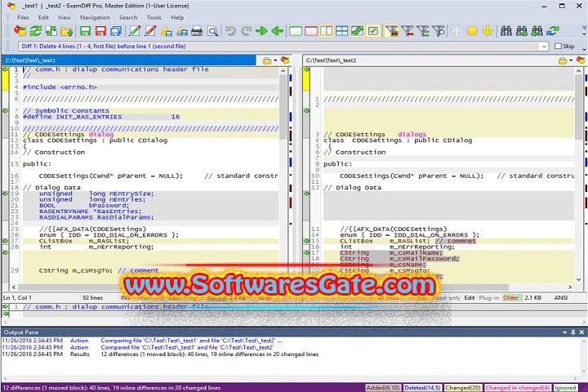The width and height of the screenshot is (588, 392).
Task: Click the blue Save both files icon
Action: click(116, 31)
